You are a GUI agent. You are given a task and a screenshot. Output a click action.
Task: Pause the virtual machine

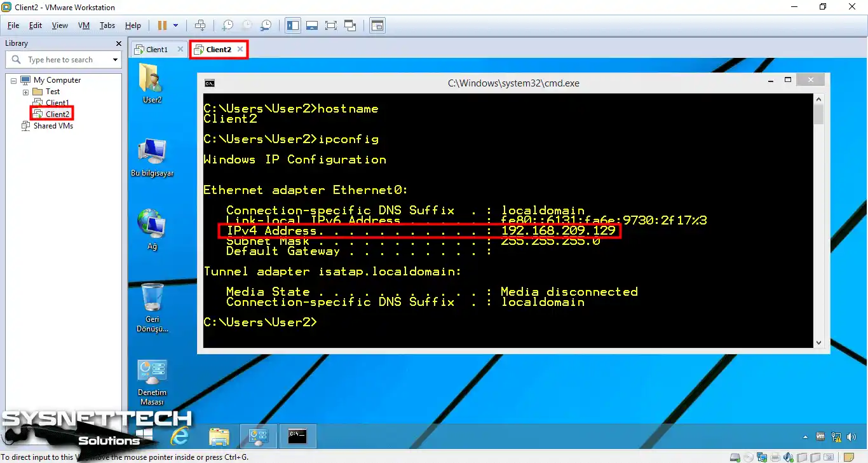(164, 25)
